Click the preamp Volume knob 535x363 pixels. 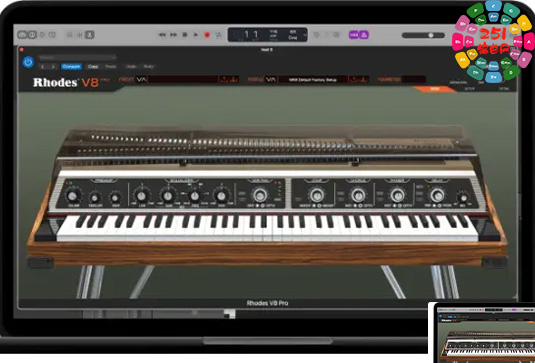coord(72,196)
